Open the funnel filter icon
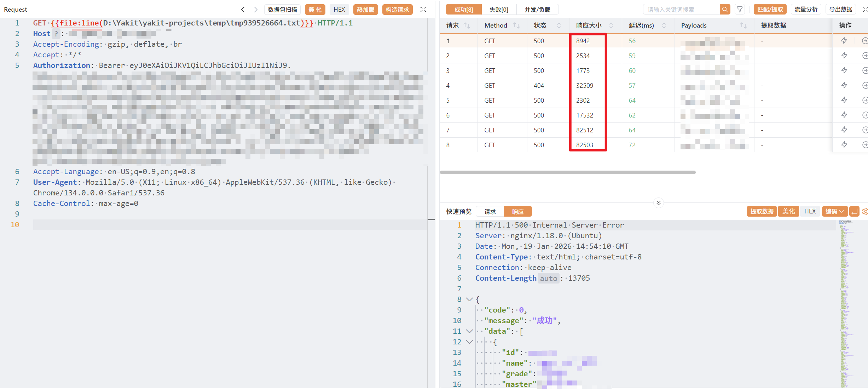 point(740,10)
